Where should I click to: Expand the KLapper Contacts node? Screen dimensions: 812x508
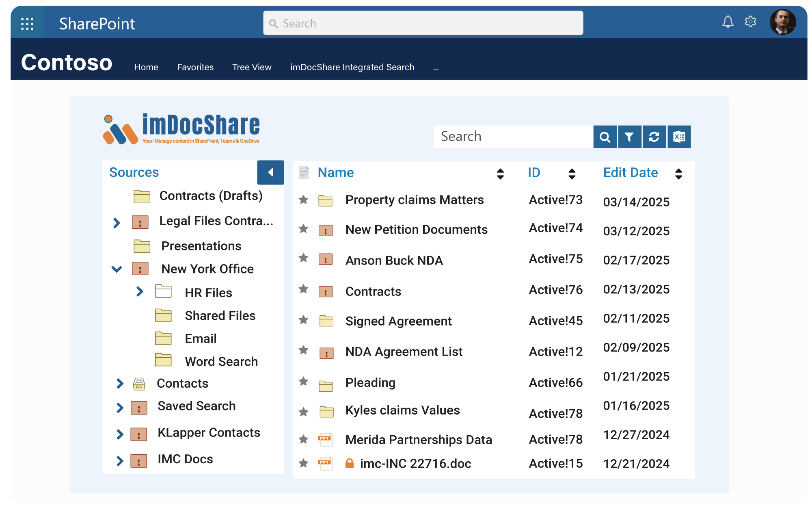pos(120,434)
